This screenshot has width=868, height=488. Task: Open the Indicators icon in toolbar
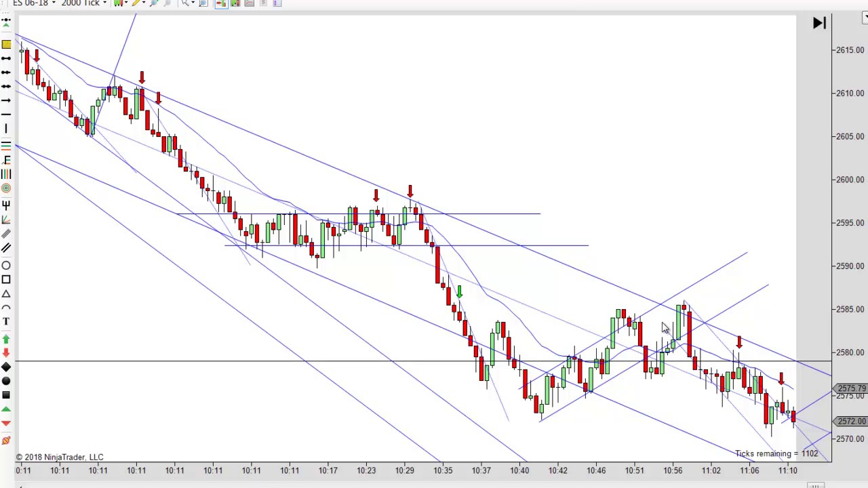[235, 3]
